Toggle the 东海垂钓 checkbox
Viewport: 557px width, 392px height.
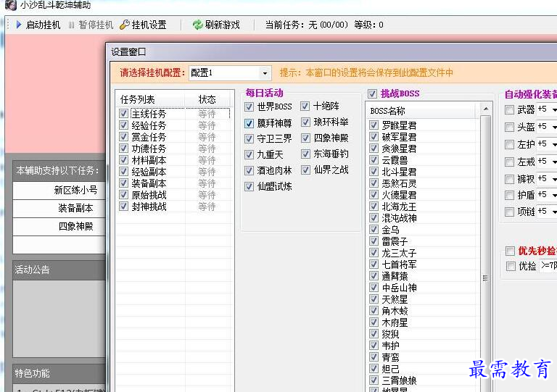(305, 154)
